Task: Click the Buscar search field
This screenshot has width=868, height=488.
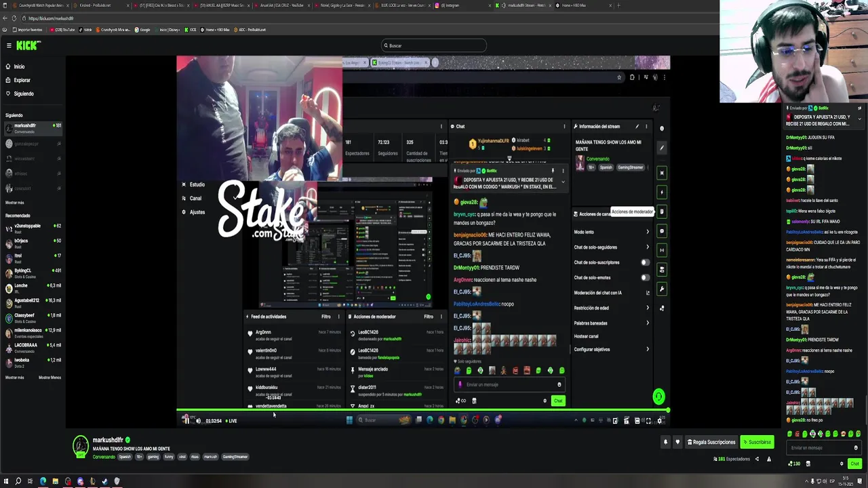Action: [x=434, y=45]
